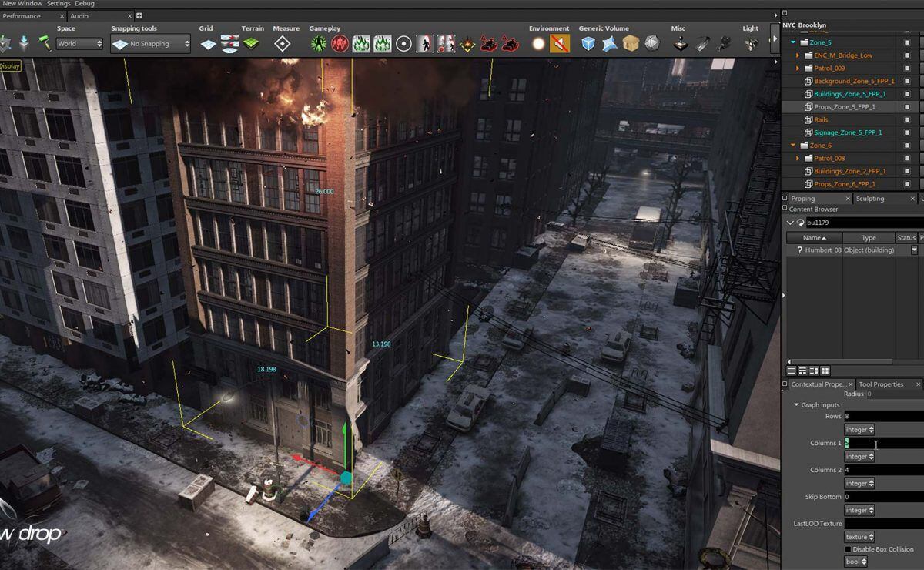Viewport: 924px width, 570px height.
Task: Select the green humanoid Gameplay icon
Action: tap(319, 44)
